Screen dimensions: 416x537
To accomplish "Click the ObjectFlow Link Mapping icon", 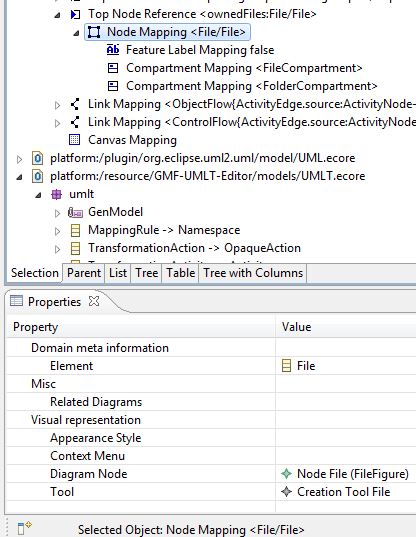I will click(75, 104).
